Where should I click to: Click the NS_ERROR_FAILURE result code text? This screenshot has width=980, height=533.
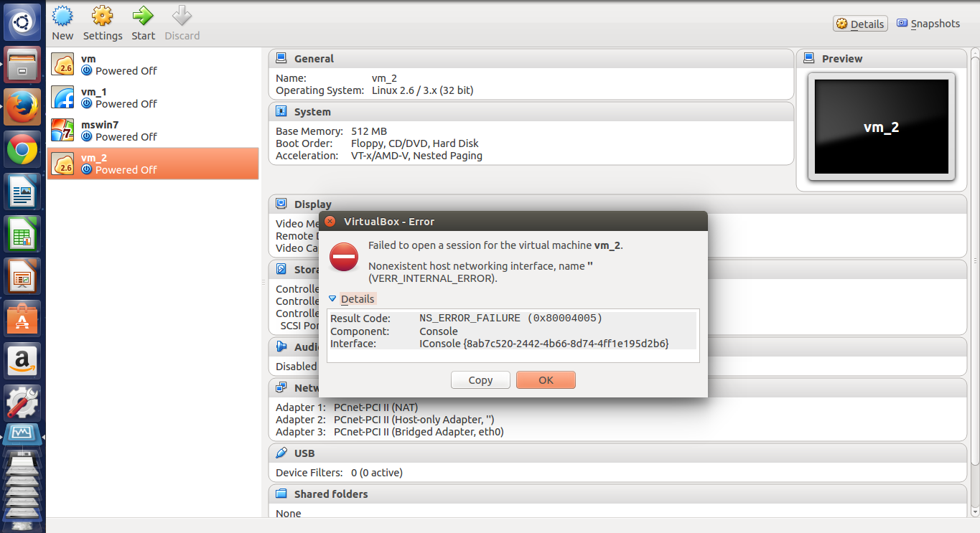click(511, 318)
